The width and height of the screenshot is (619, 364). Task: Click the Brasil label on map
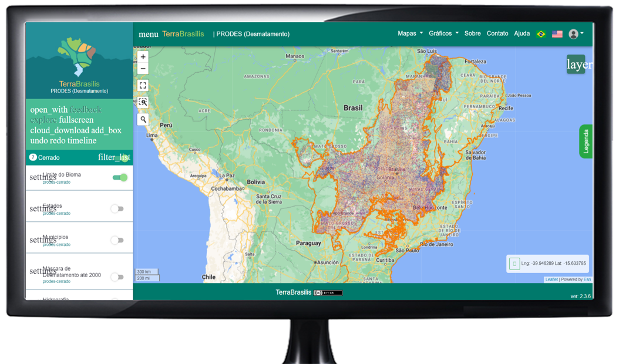353,108
